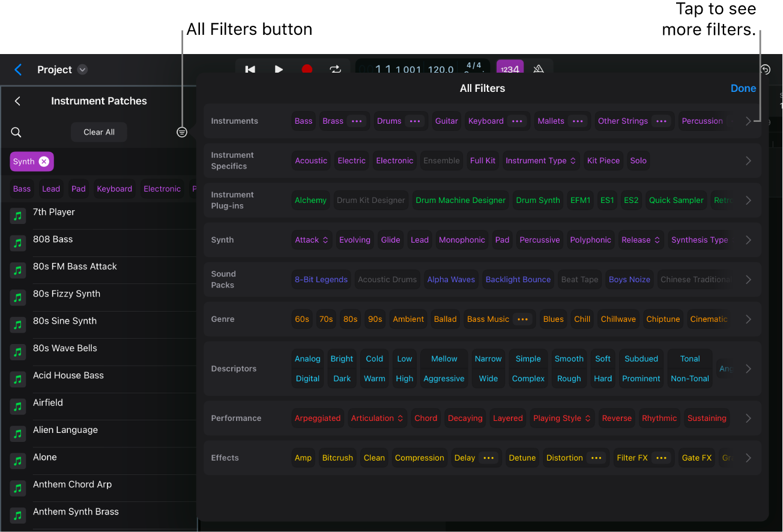Expand the Instruments filter row chevron
The height and width of the screenshot is (532, 783).
pyautogui.click(x=748, y=121)
